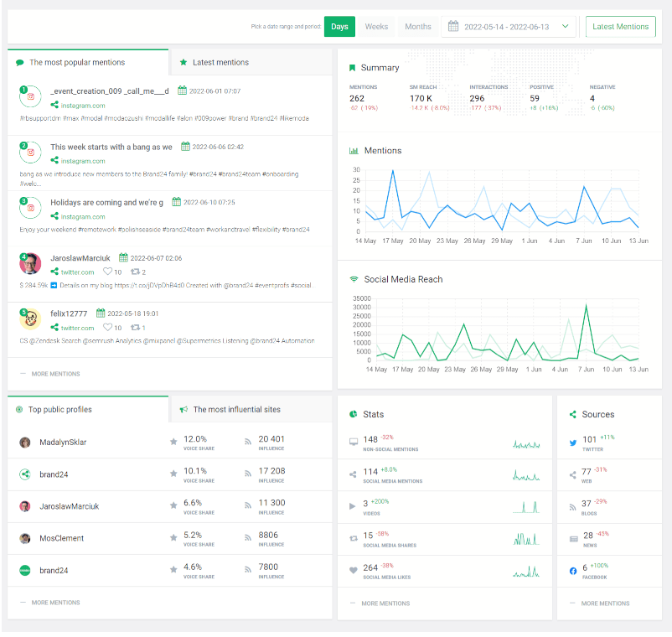The image size is (672, 637).
Task: Switch period to Weeks
Action: (376, 27)
